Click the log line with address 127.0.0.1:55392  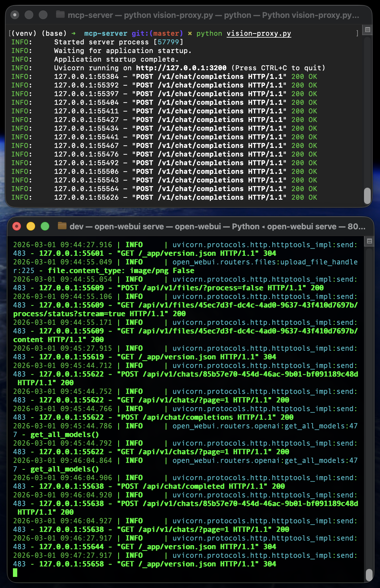click(x=164, y=85)
